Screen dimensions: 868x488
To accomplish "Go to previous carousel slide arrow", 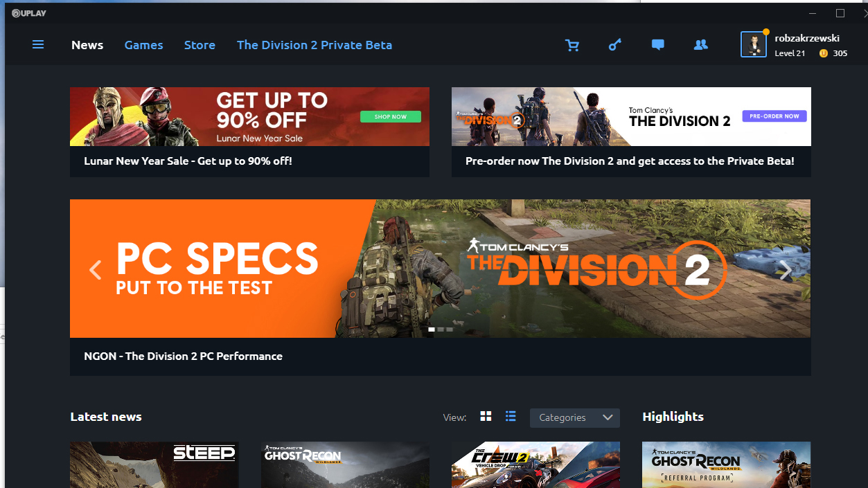I will 96,269.
